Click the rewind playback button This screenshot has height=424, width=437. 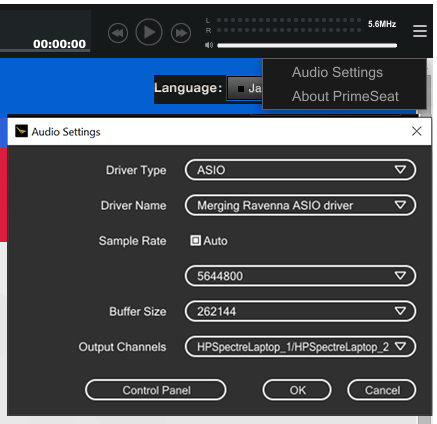118,33
